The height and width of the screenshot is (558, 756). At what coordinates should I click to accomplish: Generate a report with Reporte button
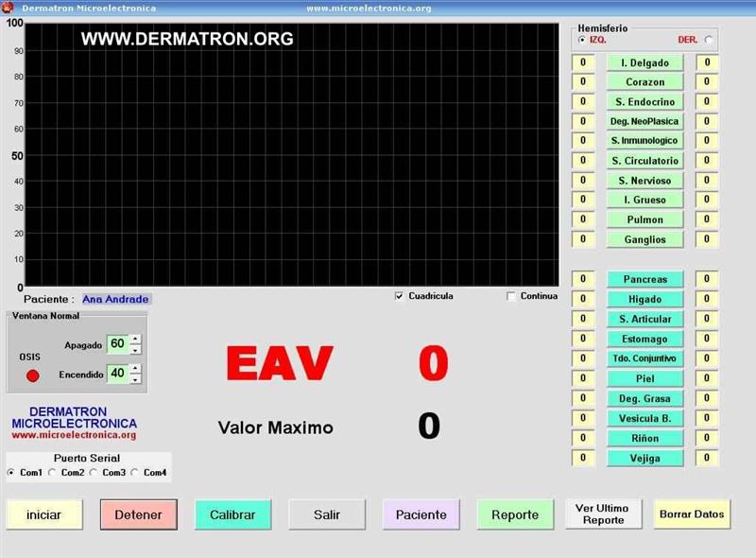coord(515,514)
